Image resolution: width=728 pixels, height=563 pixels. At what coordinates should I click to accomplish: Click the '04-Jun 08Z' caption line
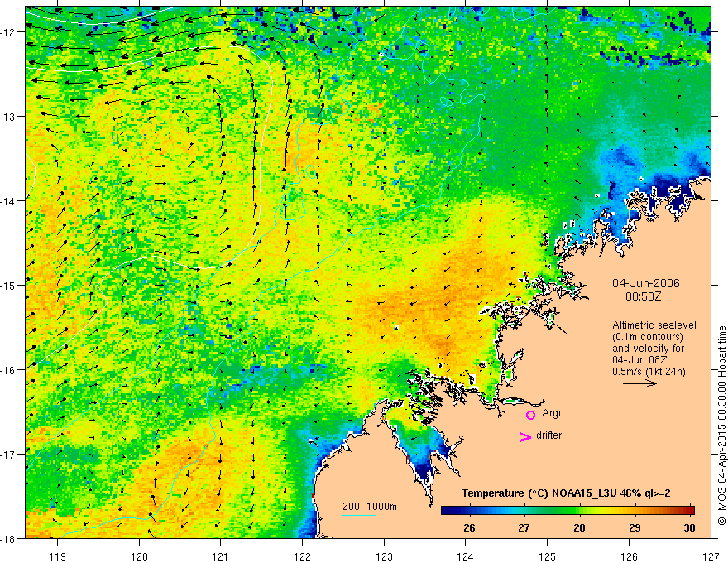(x=641, y=360)
